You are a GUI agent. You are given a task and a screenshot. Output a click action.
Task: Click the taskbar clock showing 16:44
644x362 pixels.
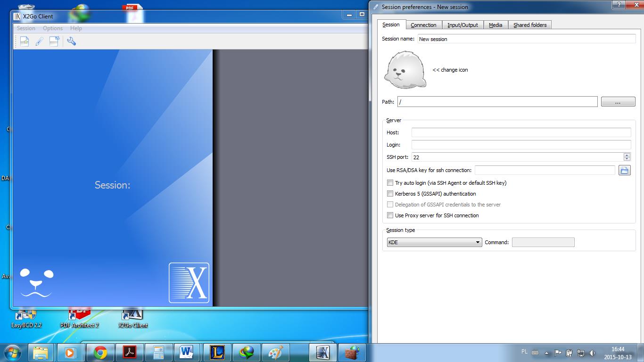click(x=618, y=353)
